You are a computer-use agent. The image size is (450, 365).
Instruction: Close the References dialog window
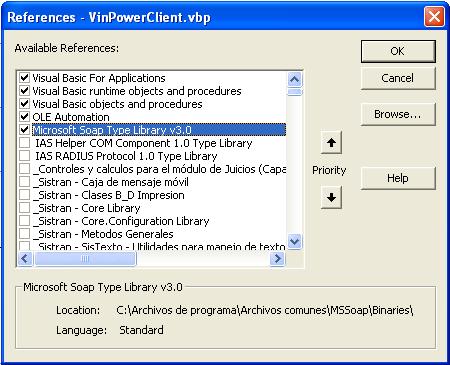coord(434,17)
